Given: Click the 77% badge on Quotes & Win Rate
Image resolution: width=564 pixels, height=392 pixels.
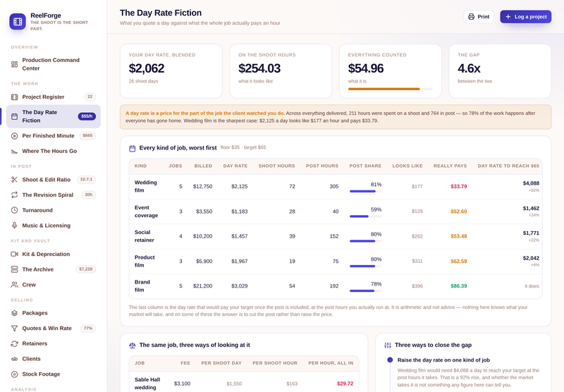Looking at the screenshot, I should 88,328.
